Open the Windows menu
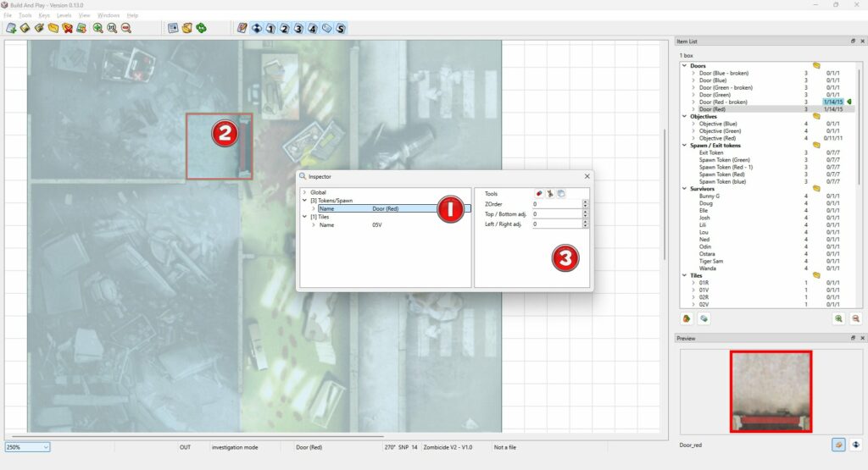 (108, 15)
